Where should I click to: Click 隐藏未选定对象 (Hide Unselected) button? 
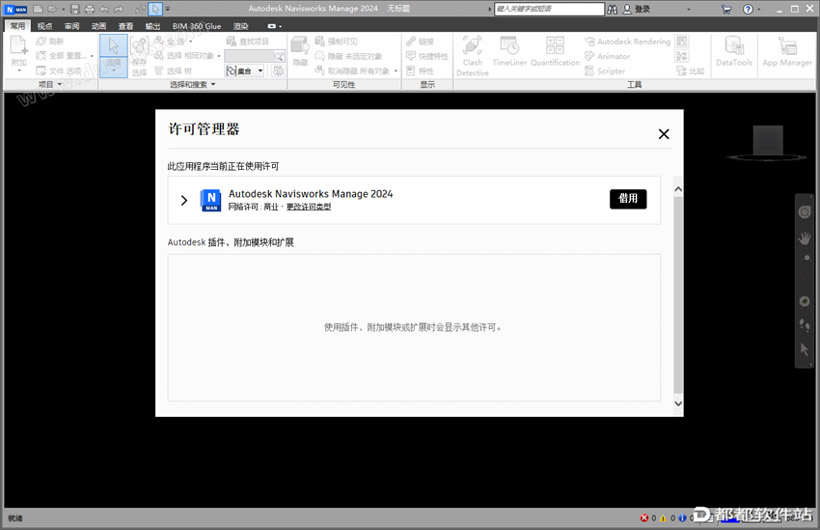348,56
